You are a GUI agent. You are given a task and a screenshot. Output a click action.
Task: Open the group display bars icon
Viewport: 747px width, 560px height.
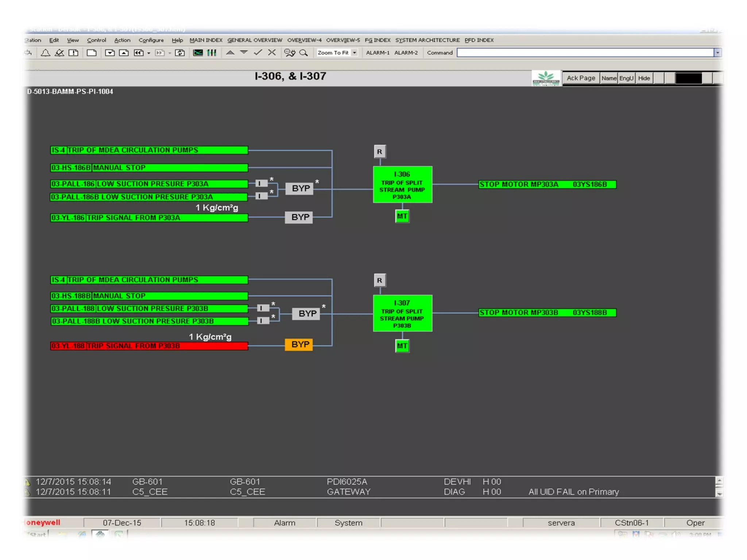point(212,53)
